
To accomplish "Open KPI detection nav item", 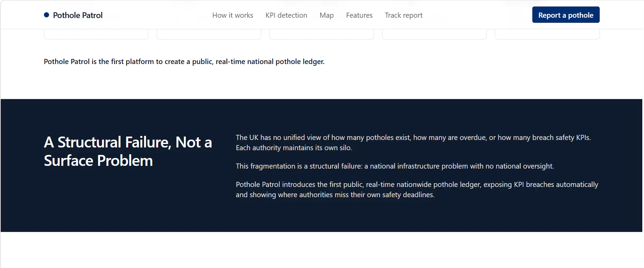I will tap(286, 15).
